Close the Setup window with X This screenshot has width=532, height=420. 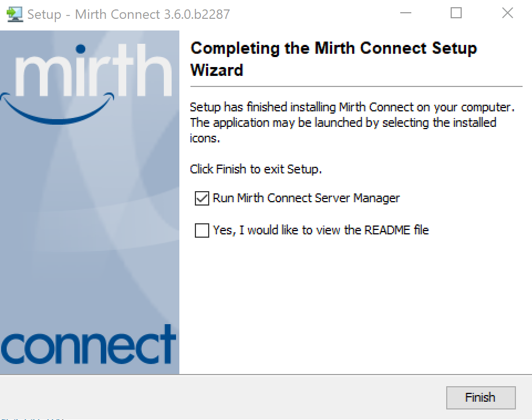pos(507,13)
